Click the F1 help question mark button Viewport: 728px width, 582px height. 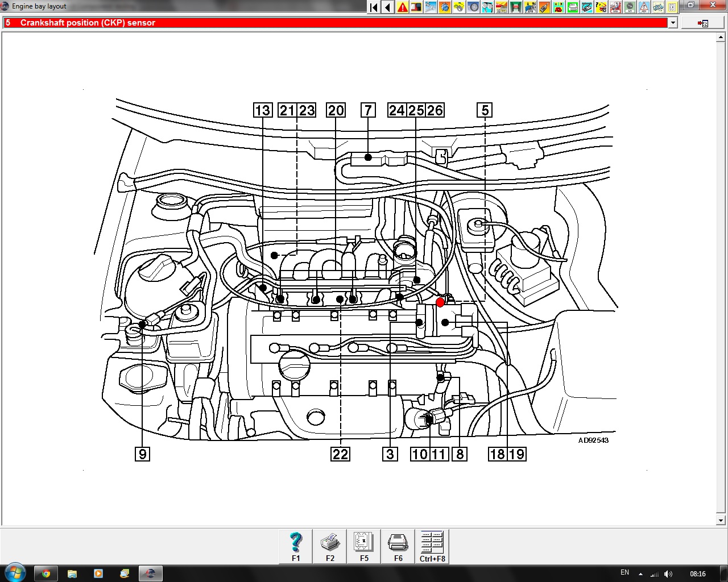coord(296,546)
